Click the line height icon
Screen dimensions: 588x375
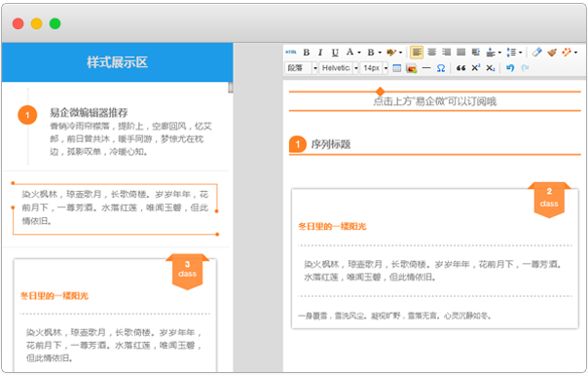pos(511,53)
